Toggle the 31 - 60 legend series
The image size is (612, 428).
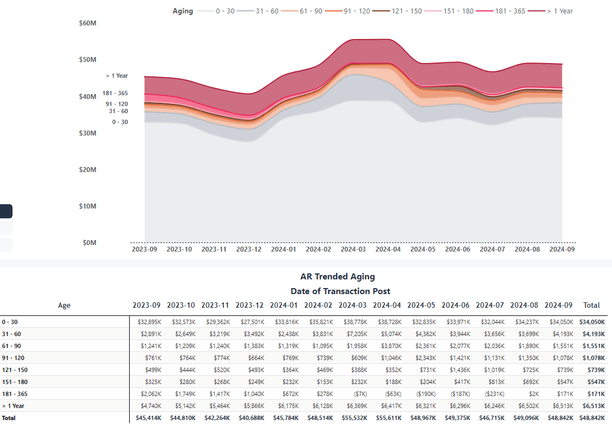tap(263, 10)
